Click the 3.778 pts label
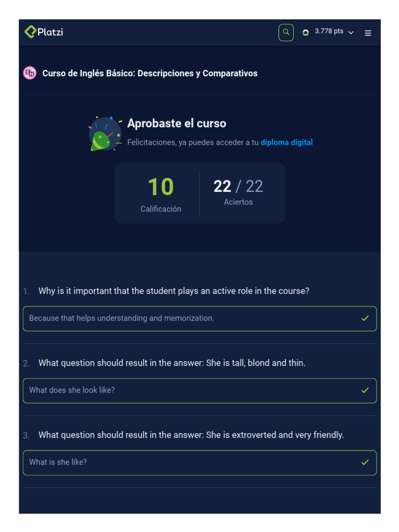 pyautogui.click(x=329, y=32)
